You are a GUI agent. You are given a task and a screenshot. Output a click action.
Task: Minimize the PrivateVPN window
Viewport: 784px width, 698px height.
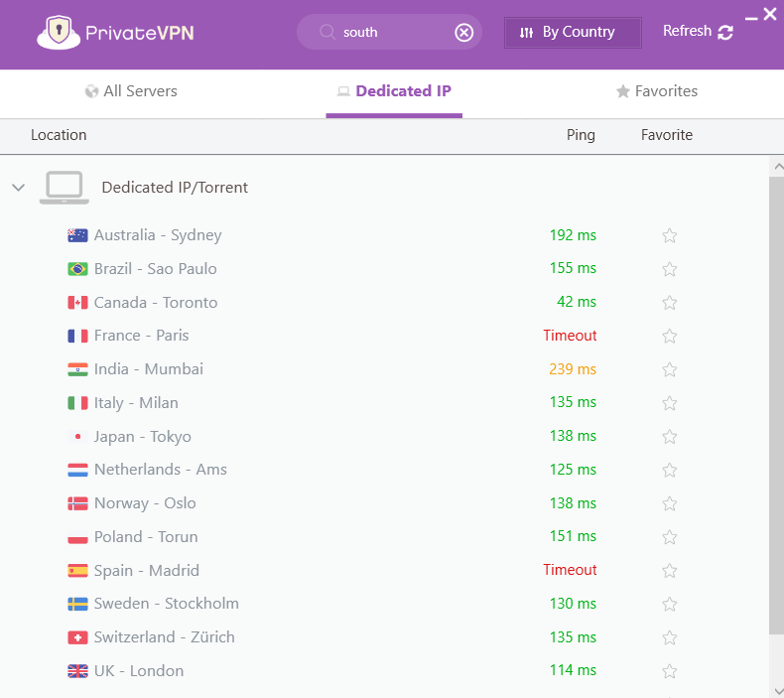(x=751, y=19)
